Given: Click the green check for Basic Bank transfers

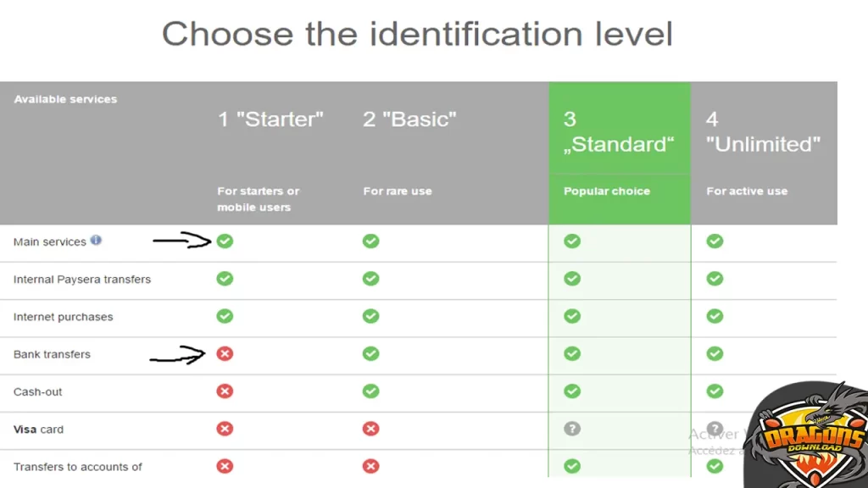Looking at the screenshot, I should coord(370,354).
